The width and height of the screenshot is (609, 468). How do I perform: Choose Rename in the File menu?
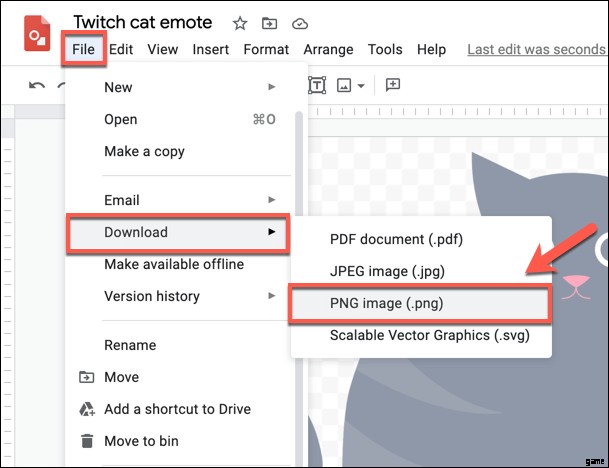[178, 345]
